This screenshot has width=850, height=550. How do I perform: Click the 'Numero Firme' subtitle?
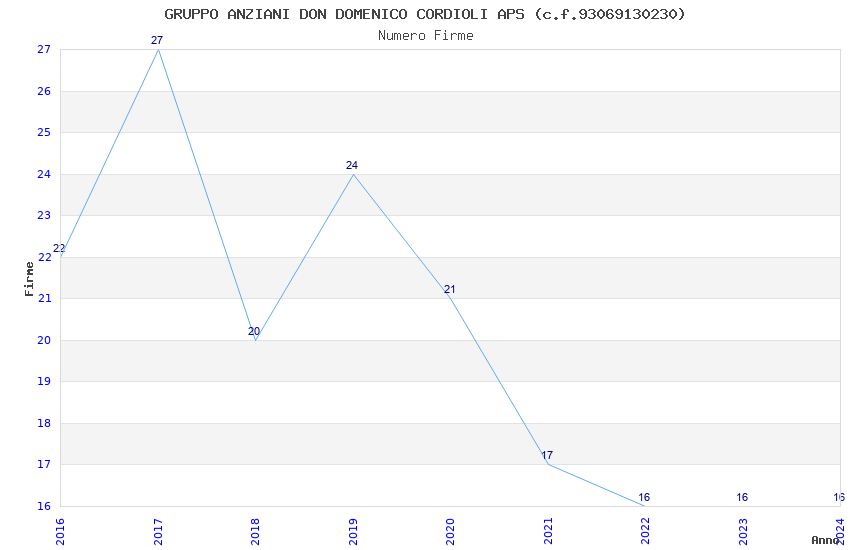426,36
